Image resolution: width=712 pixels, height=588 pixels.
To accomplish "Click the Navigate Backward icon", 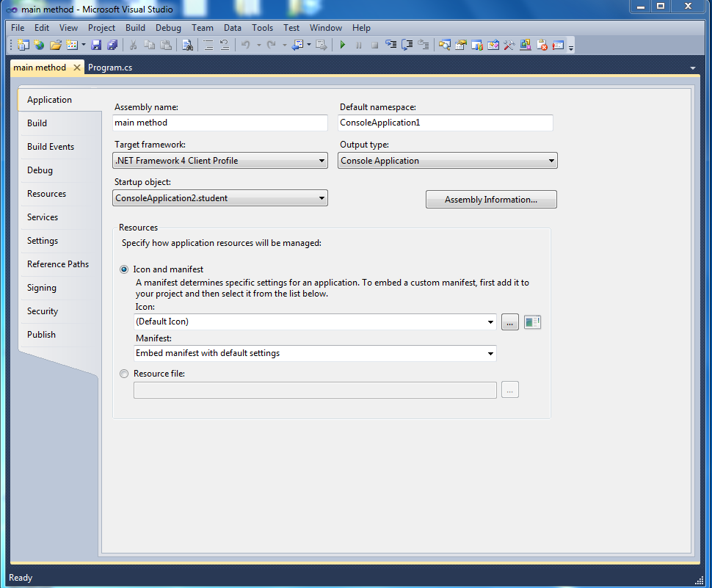I will (x=298, y=45).
